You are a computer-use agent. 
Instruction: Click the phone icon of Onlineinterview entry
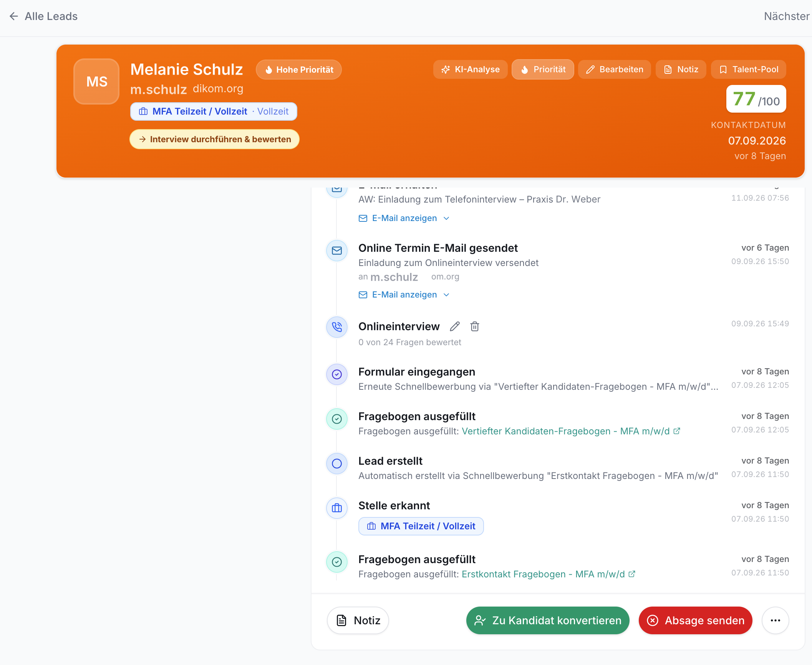[337, 327]
